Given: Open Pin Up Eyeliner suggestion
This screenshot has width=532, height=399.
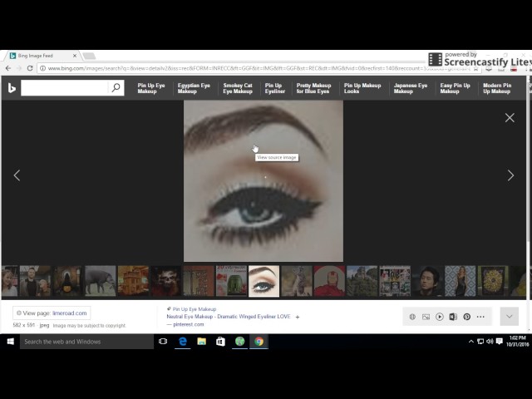Looking at the screenshot, I should 275,88.
